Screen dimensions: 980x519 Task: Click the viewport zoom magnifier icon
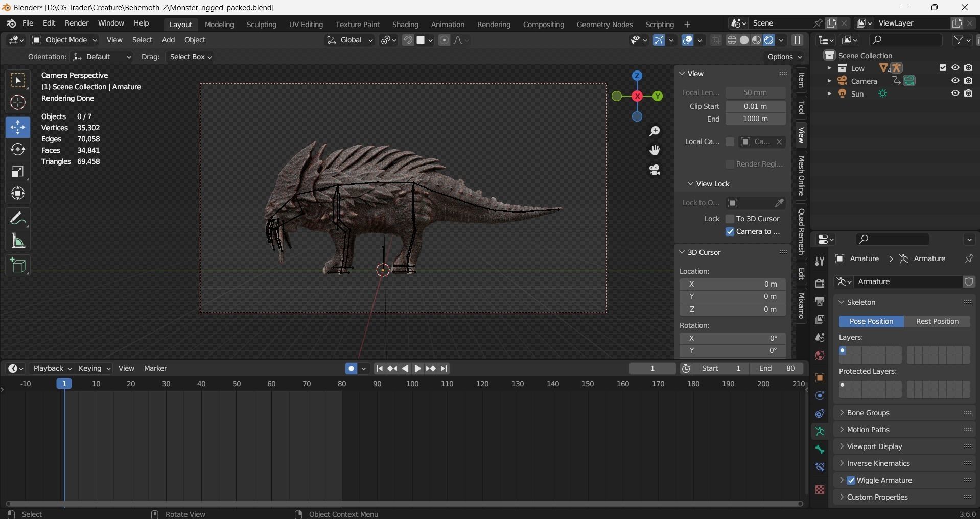tap(655, 131)
